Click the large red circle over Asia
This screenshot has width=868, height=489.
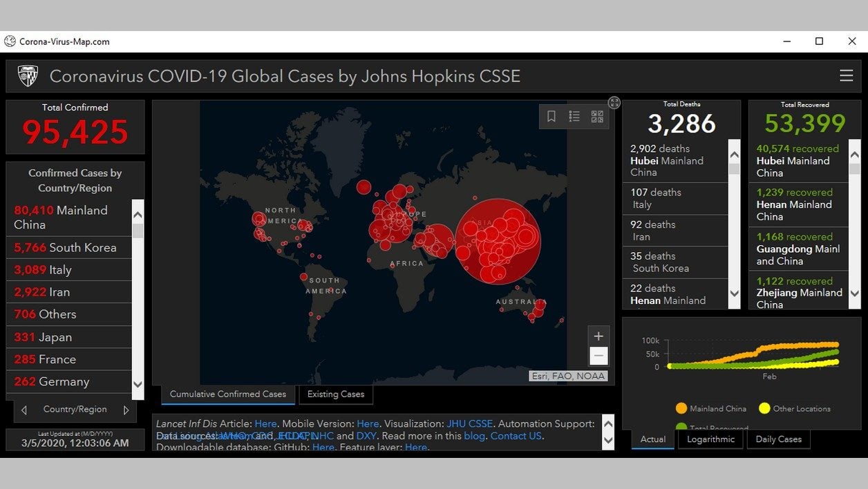(x=498, y=242)
